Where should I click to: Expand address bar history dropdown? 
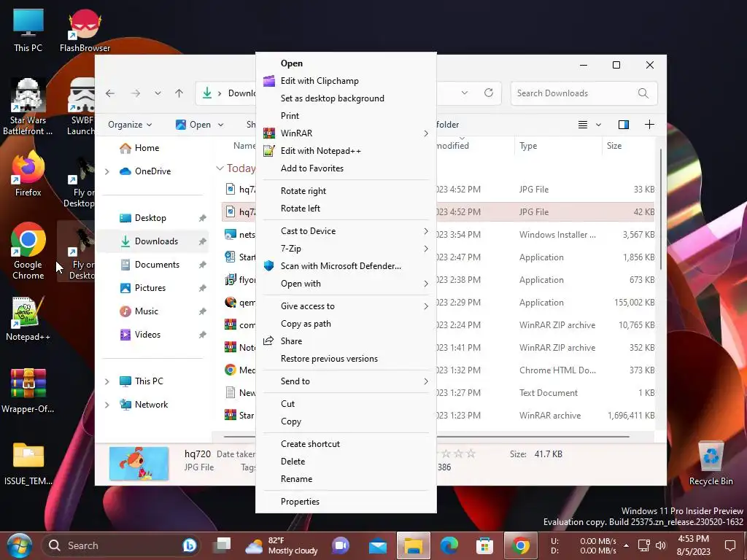(x=465, y=93)
